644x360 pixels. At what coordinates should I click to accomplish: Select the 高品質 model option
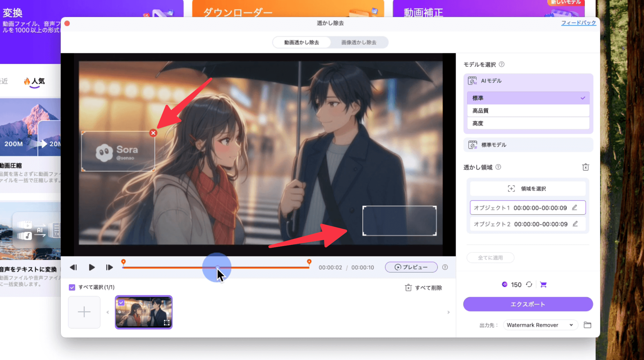pos(528,110)
